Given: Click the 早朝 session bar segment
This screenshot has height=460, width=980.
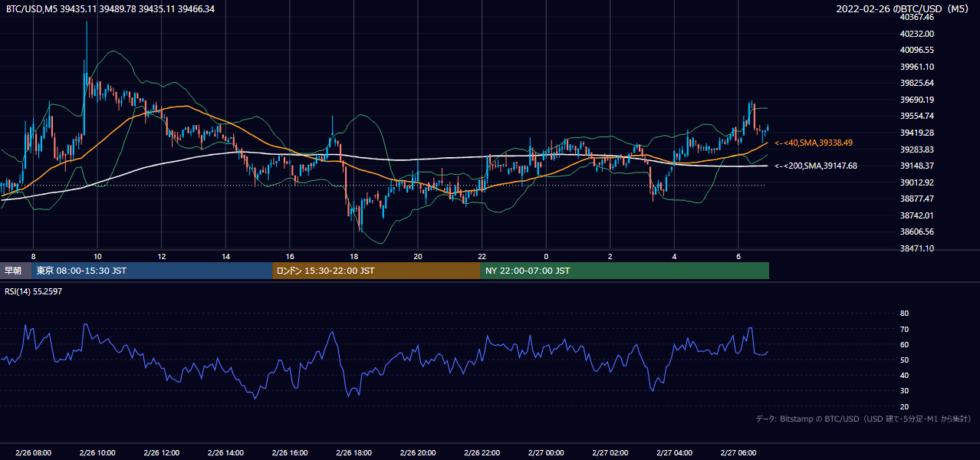Looking at the screenshot, I should coord(15,271).
